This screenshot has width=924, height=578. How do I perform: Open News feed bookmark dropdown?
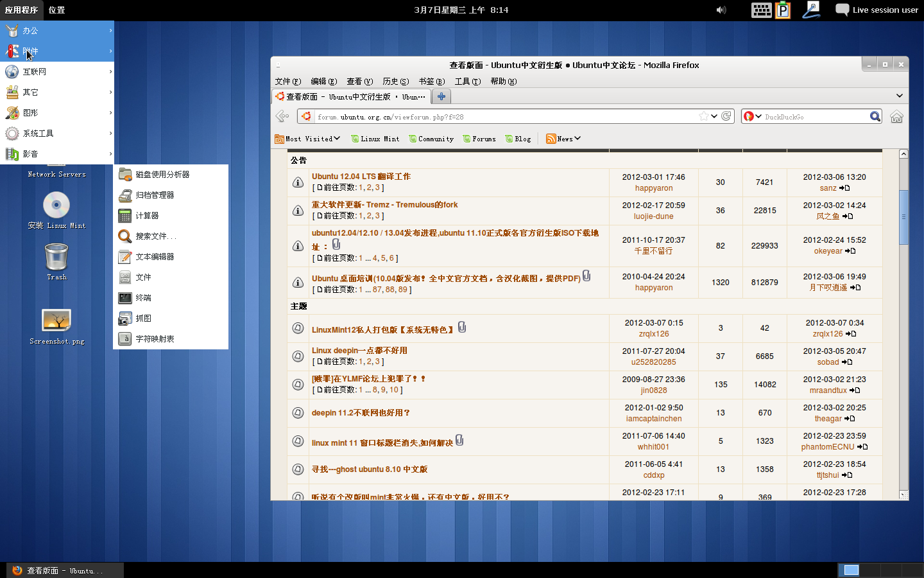[563, 139]
